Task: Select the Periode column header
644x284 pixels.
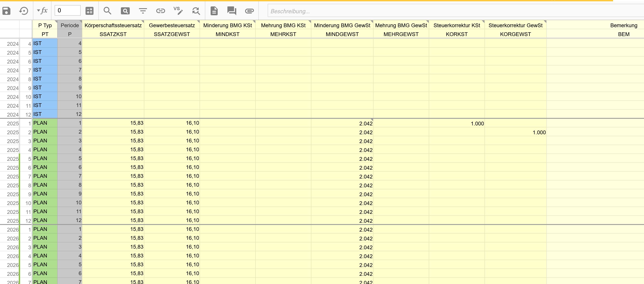Action: [70, 25]
